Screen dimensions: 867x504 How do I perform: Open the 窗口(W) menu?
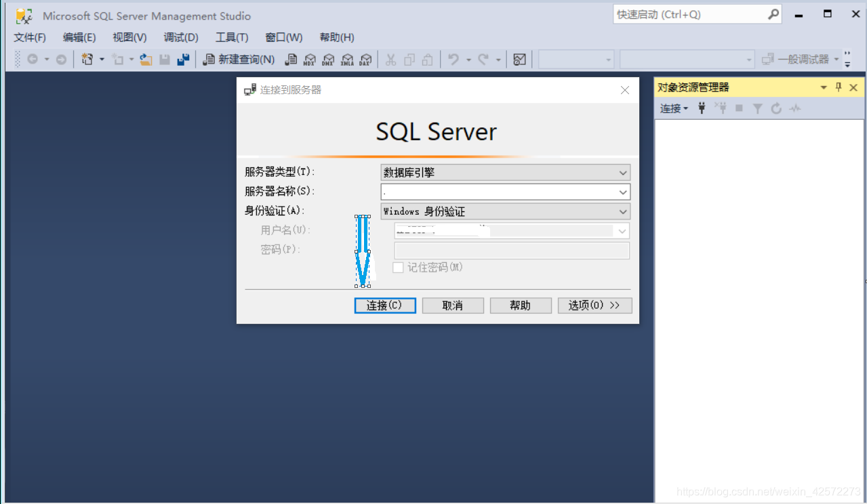point(284,37)
